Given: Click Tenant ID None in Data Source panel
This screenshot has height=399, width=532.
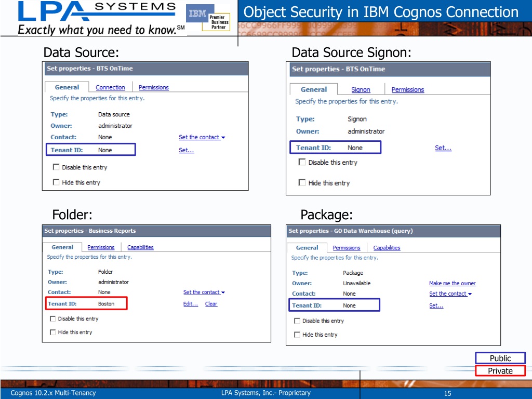Looking at the screenshot, I should 105,150.
